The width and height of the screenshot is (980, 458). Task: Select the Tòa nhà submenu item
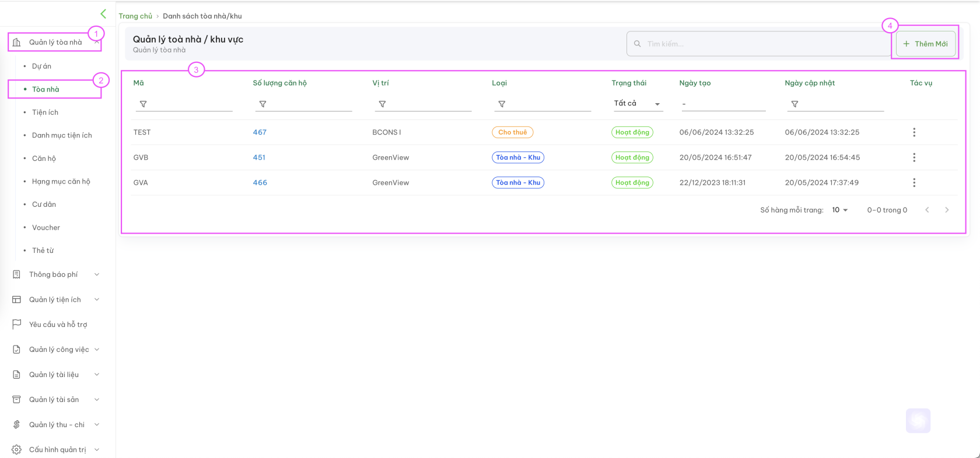tap(45, 89)
